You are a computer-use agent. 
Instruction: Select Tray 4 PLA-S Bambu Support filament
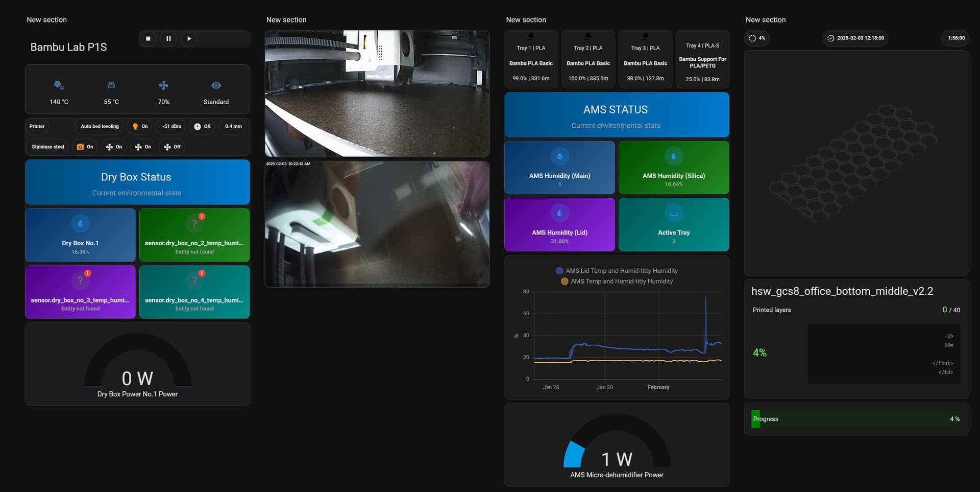702,58
